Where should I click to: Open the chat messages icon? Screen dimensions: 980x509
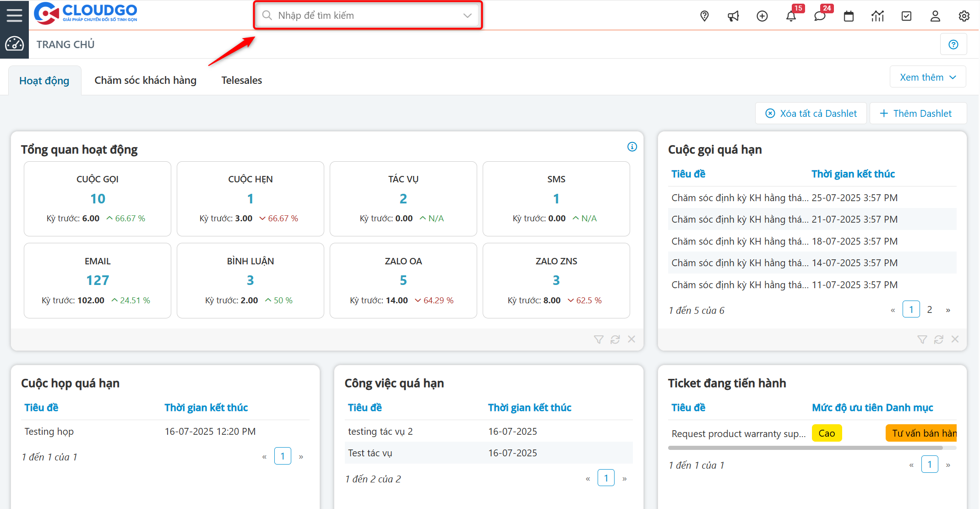(x=820, y=16)
